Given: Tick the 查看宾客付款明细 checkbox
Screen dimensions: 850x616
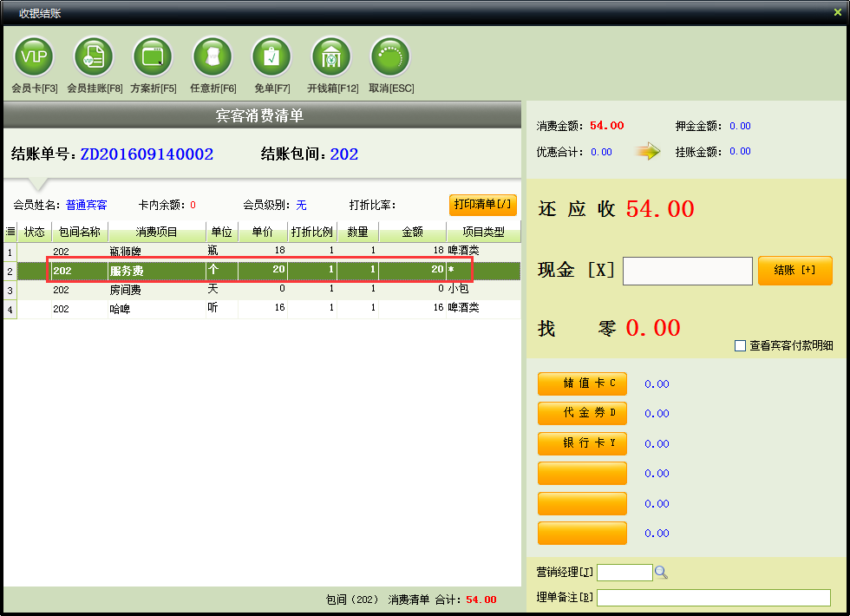Looking at the screenshot, I should [740, 345].
